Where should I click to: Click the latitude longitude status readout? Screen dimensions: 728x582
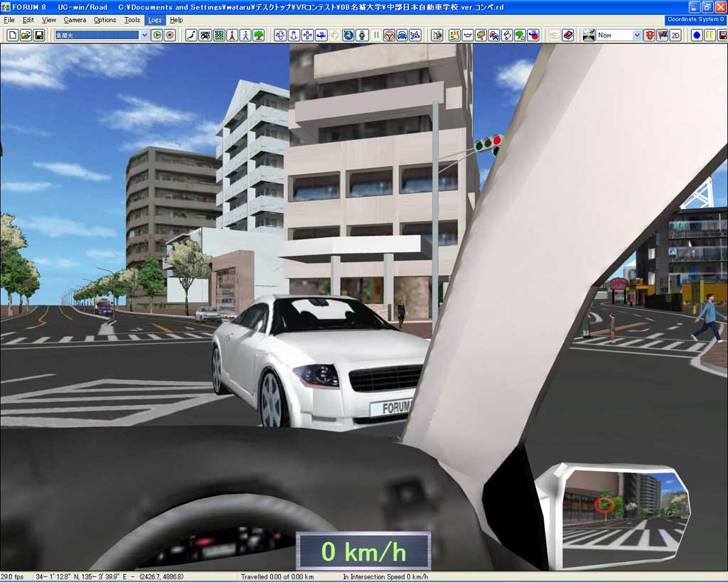pos(109,577)
